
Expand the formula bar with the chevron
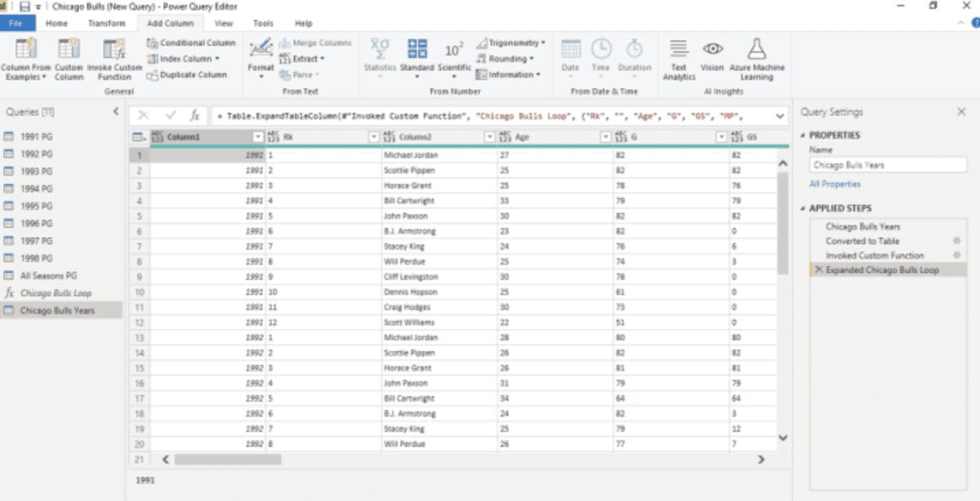point(781,115)
